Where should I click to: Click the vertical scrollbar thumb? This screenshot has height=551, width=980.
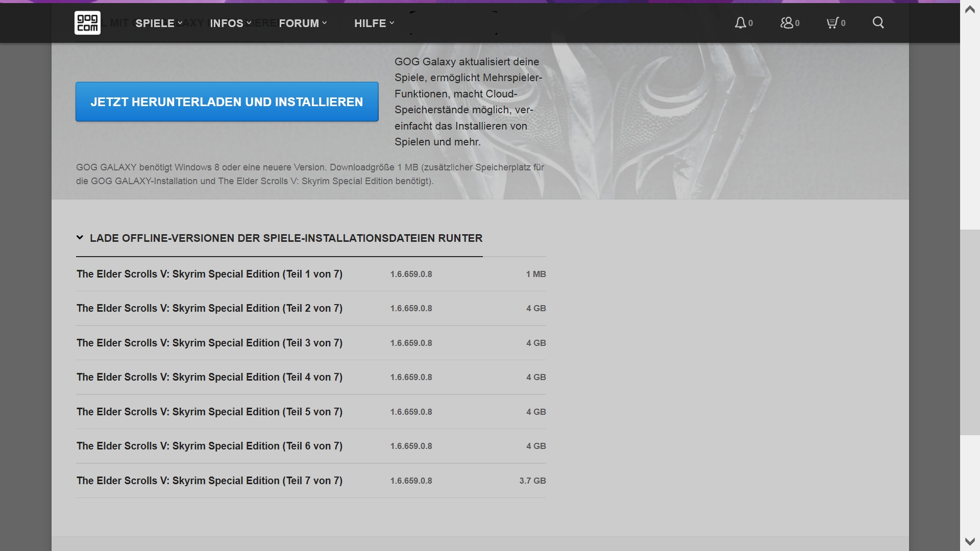tap(970, 332)
